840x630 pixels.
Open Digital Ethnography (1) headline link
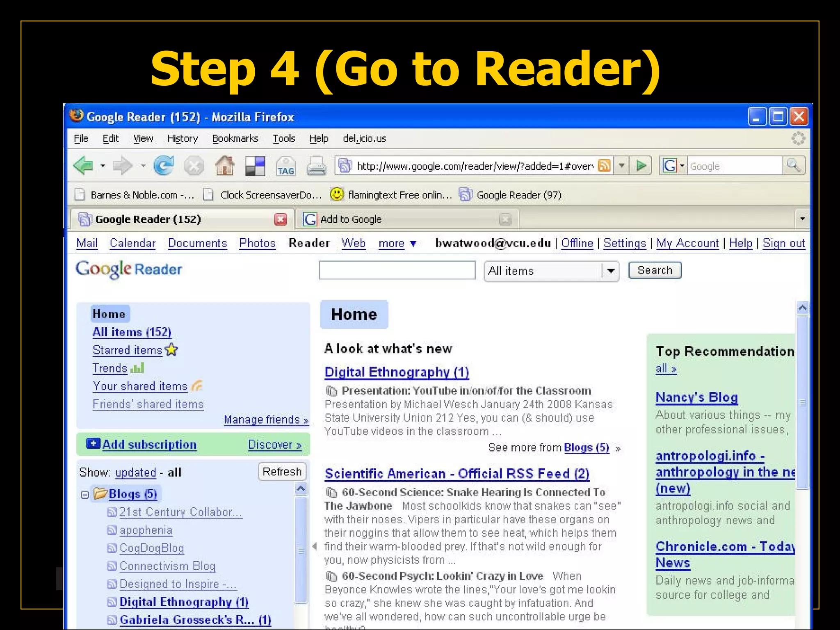[x=396, y=372]
